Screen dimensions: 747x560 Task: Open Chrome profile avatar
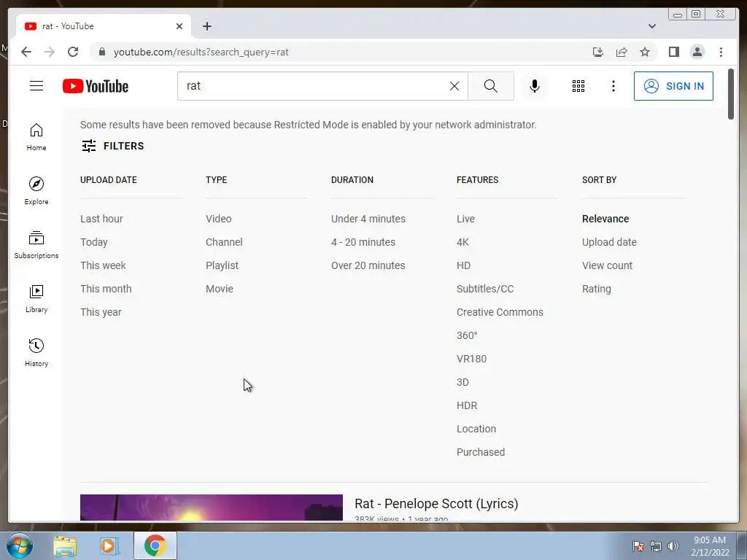697,52
